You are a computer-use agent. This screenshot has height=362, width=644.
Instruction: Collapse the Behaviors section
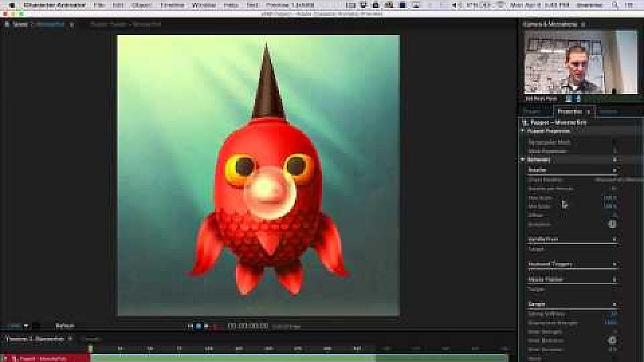(x=523, y=160)
